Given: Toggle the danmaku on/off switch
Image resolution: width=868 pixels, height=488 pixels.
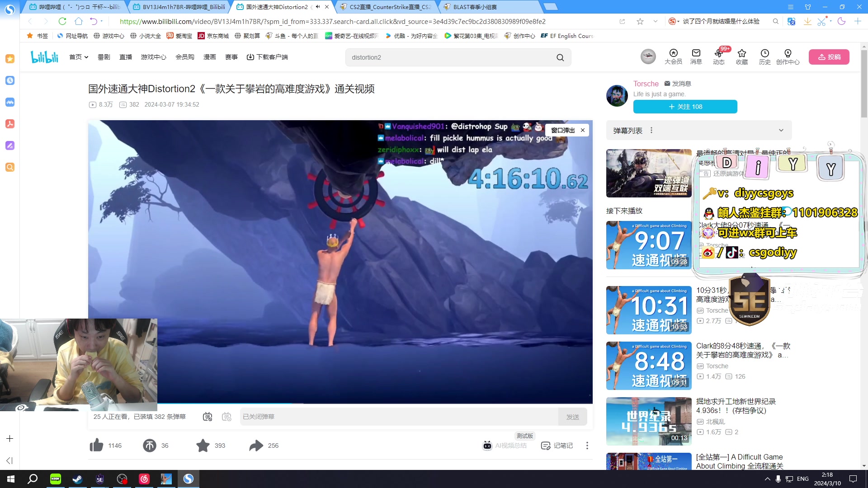Looking at the screenshot, I should coord(208,417).
